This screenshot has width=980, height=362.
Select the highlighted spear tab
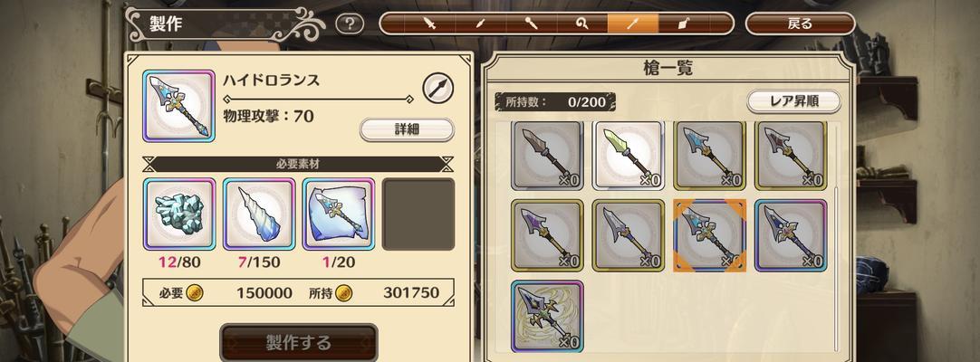(x=632, y=24)
